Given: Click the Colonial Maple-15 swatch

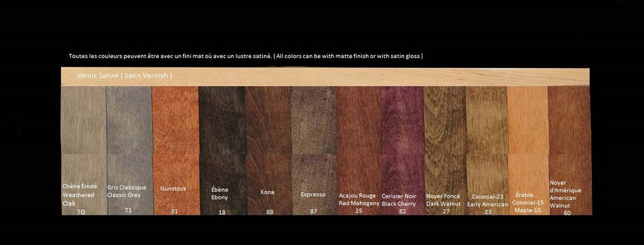Looking at the screenshot, I should pyautogui.click(x=528, y=151).
